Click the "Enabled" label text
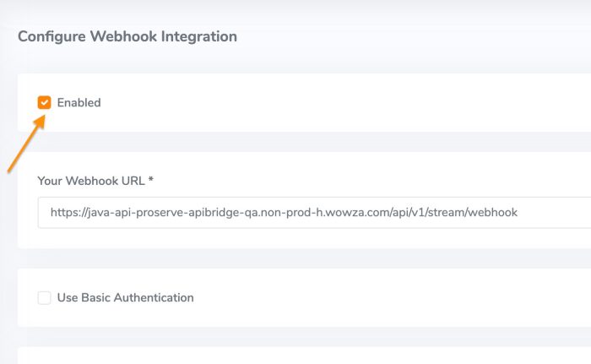 point(79,103)
